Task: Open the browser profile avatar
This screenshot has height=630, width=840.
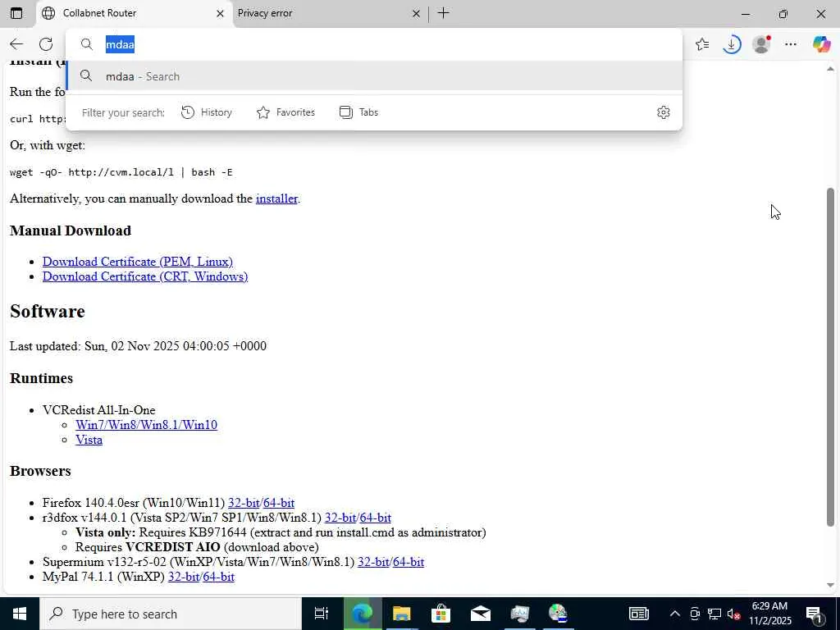Action: pos(761,44)
